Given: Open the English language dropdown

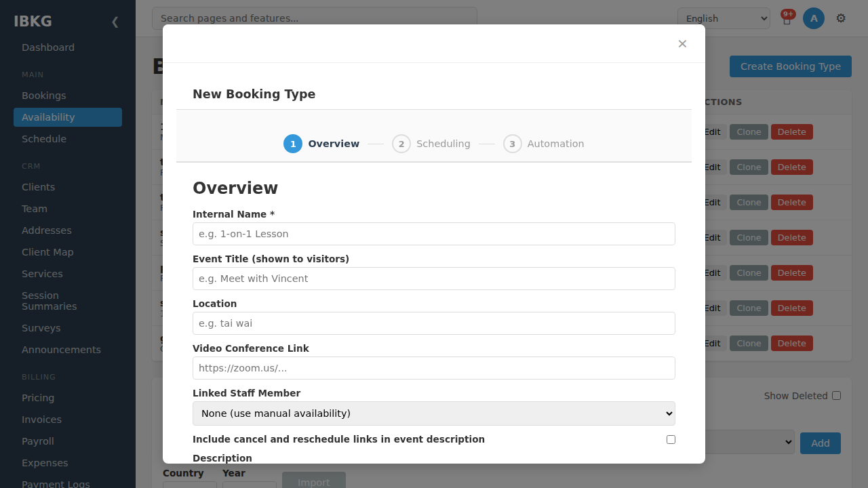Looking at the screenshot, I should point(724,18).
